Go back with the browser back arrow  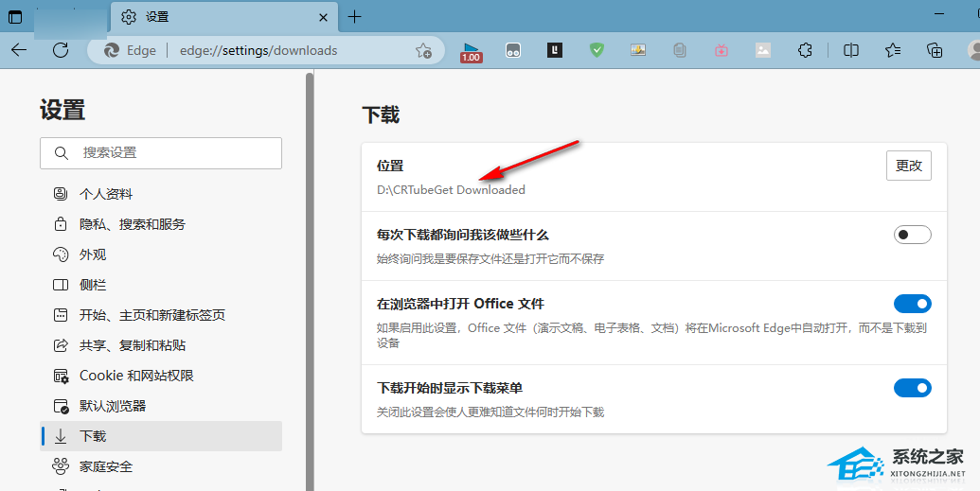click(19, 50)
